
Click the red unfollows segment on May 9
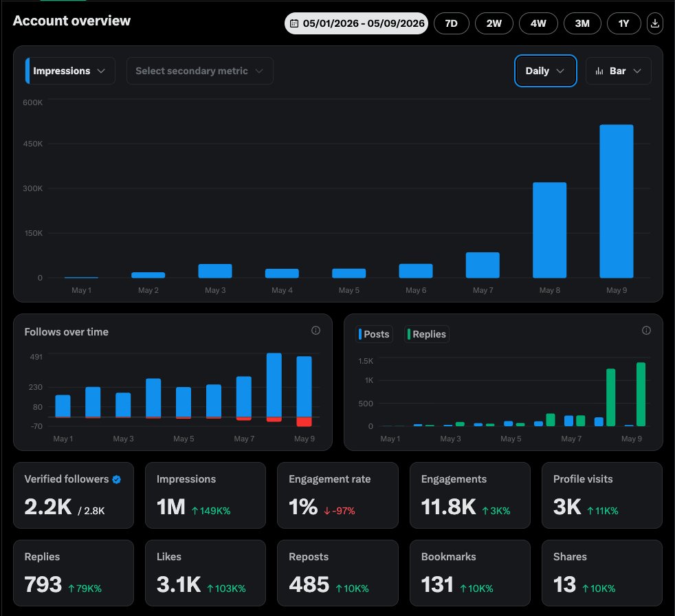pyautogui.click(x=304, y=422)
